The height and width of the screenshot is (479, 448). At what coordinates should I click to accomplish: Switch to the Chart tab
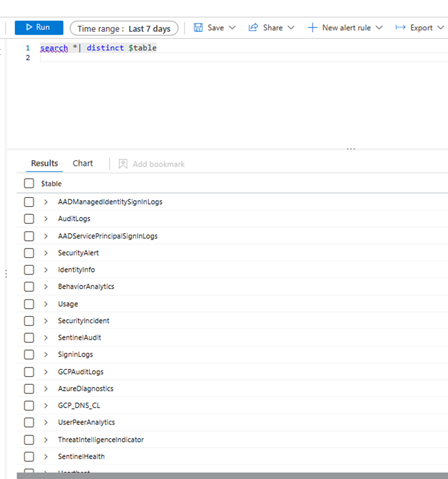[83, 163]
